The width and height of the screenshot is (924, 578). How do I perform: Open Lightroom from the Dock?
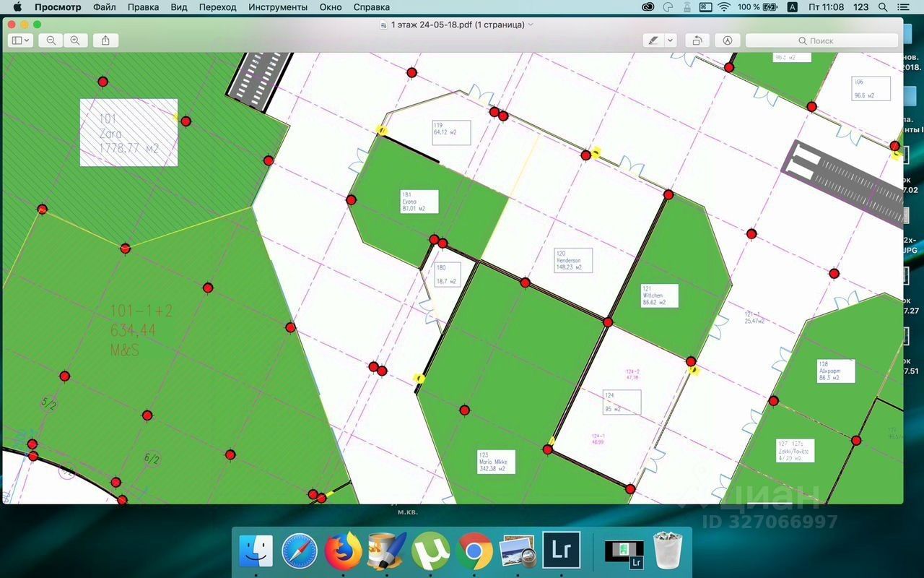click(561, 551)
